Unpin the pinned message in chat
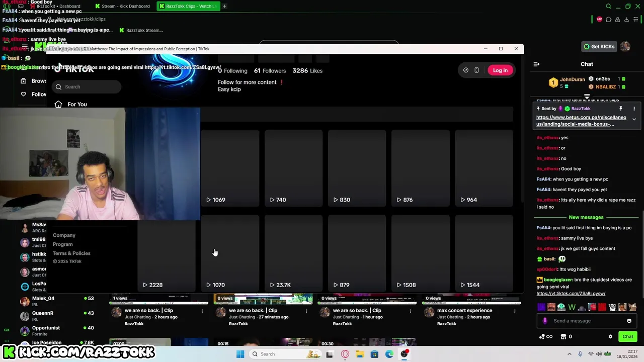This screenshot has width=644, height=362. tap(621, 109)
